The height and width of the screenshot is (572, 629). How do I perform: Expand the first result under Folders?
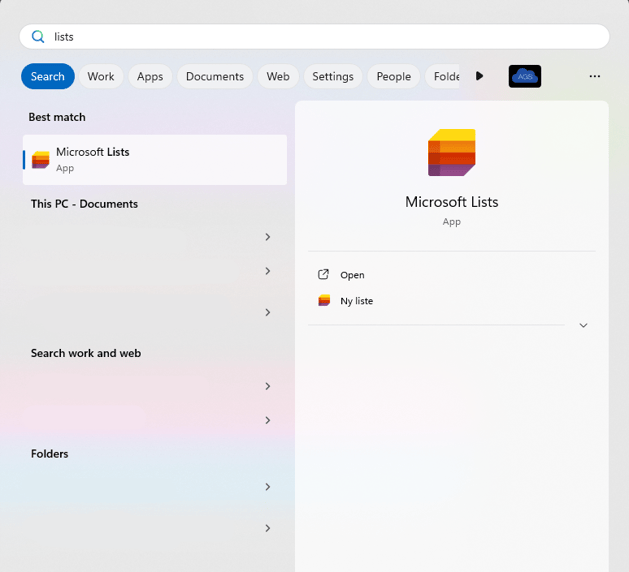[268, 487]
